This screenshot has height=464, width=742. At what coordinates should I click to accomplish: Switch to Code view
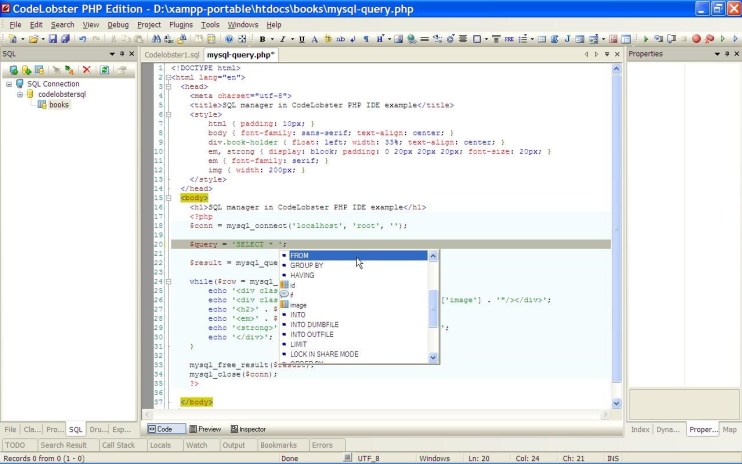coord(166,429)
